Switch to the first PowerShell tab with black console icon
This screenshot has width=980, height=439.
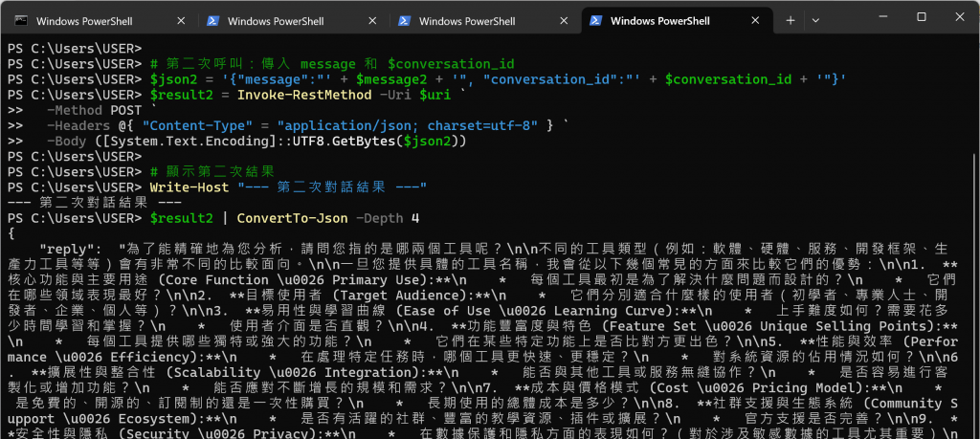(100, 21)
